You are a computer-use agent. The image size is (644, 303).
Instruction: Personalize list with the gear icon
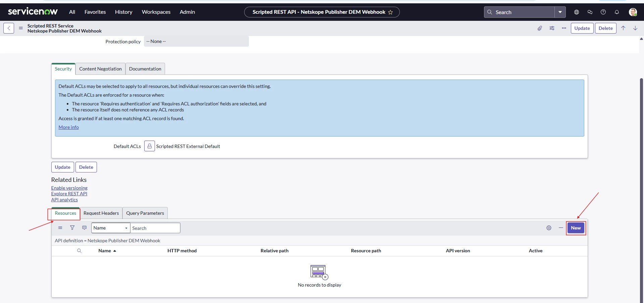coord(549,228)
